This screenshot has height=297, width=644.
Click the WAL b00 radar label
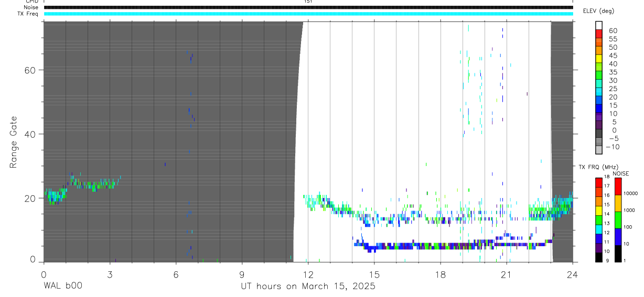point(63,286)
